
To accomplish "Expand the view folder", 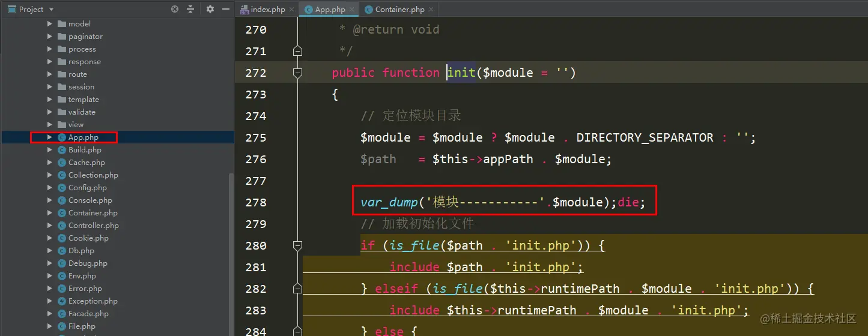I will pos(50,125).
